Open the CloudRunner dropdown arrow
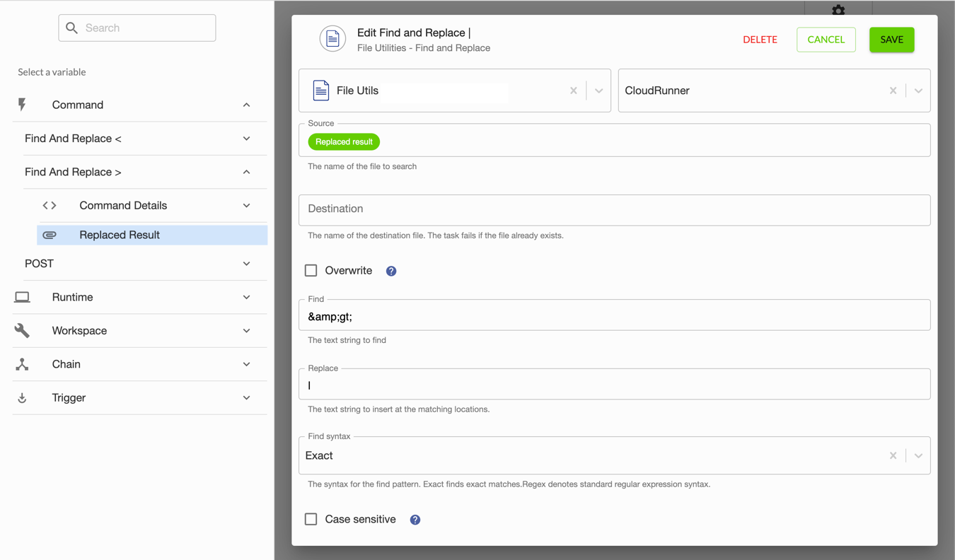The image size is (955, 560). coord(918,91)
